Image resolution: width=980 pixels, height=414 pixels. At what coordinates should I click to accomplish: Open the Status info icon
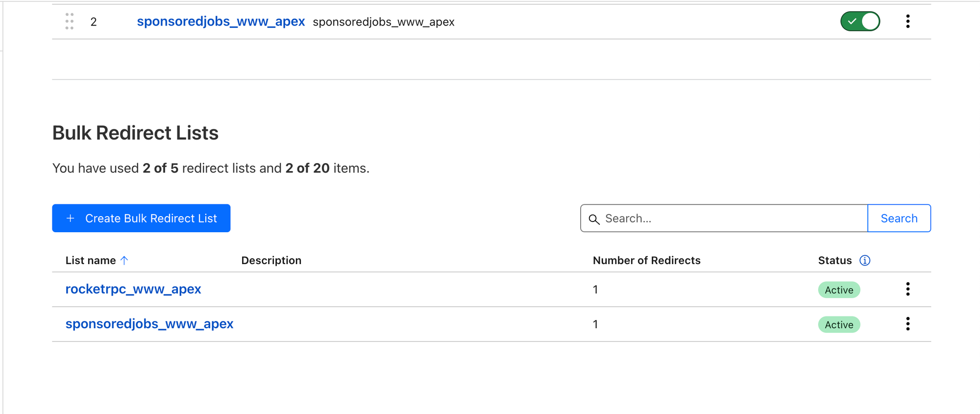[865, 260]
